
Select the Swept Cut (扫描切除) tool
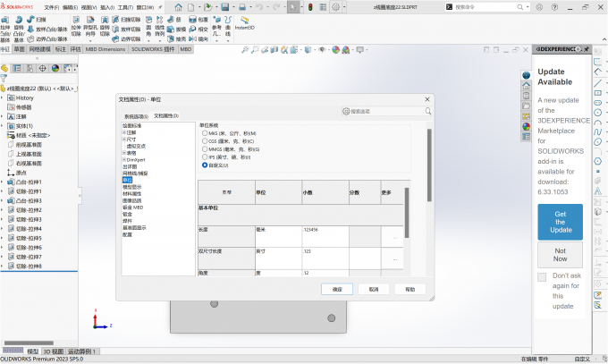pos(126,20)
